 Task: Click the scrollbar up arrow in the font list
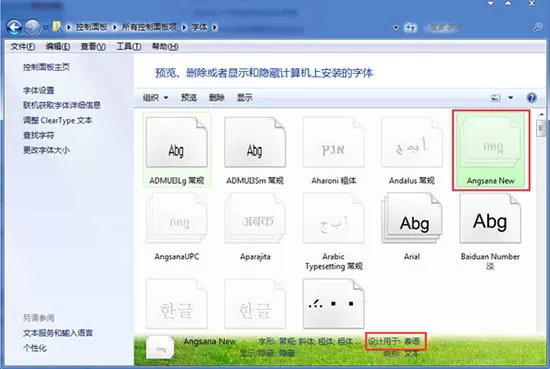(542, 114)
